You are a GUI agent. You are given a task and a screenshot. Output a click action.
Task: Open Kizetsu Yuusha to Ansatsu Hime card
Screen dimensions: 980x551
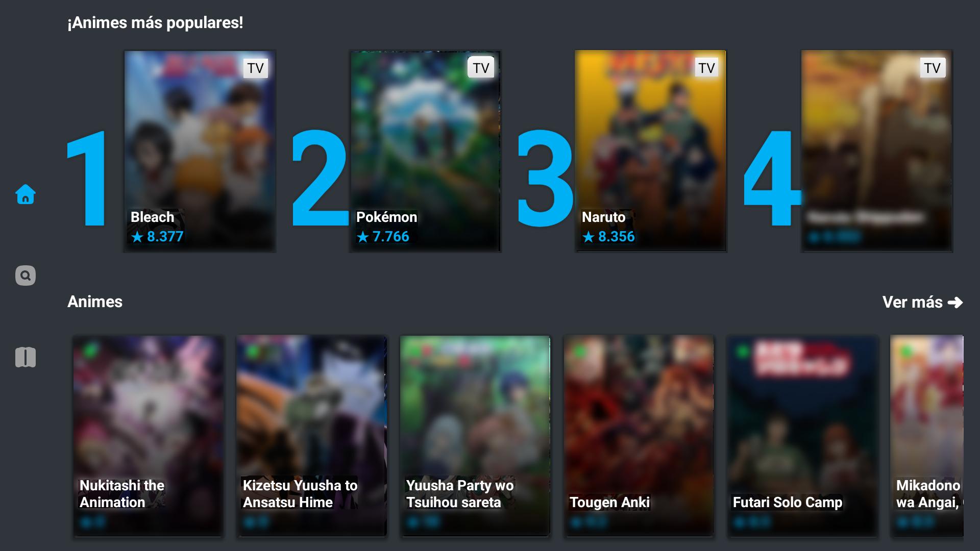pyautogui.click(x=311, y=436)
